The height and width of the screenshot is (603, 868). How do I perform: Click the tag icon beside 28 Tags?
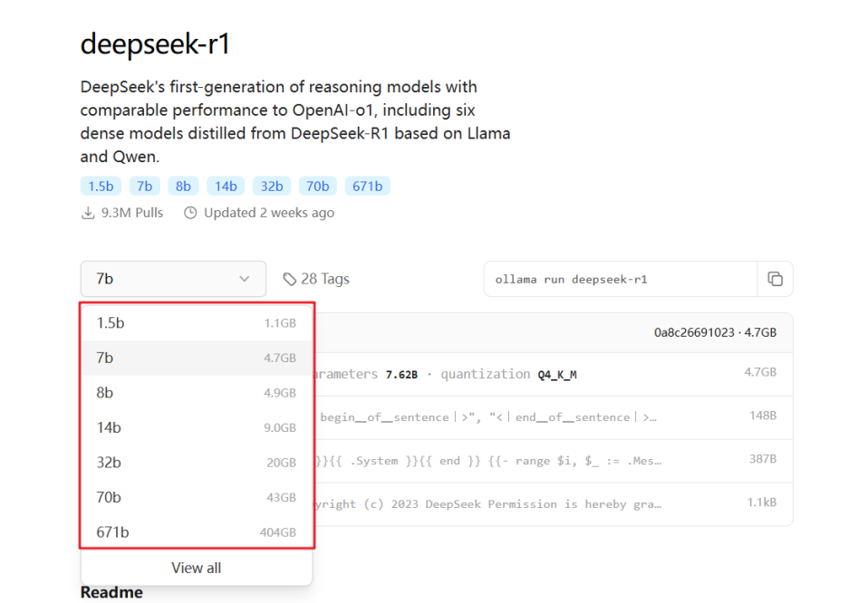[x=290, y=279]
